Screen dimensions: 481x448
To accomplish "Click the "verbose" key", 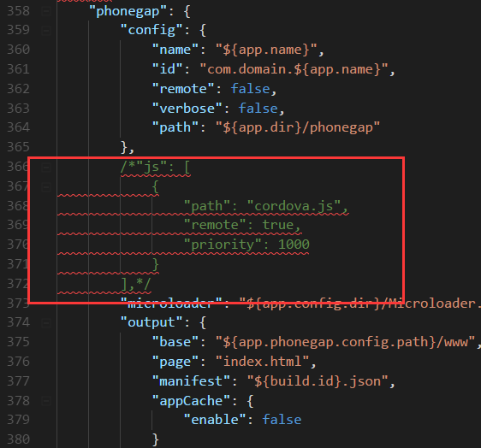I will pos(187,109).
